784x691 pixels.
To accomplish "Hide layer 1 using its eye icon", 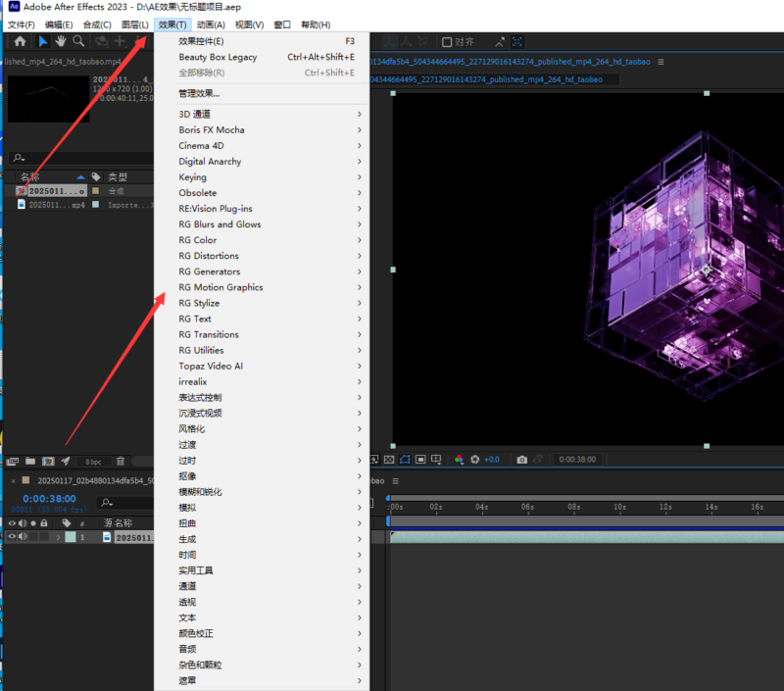I will 13,537.
